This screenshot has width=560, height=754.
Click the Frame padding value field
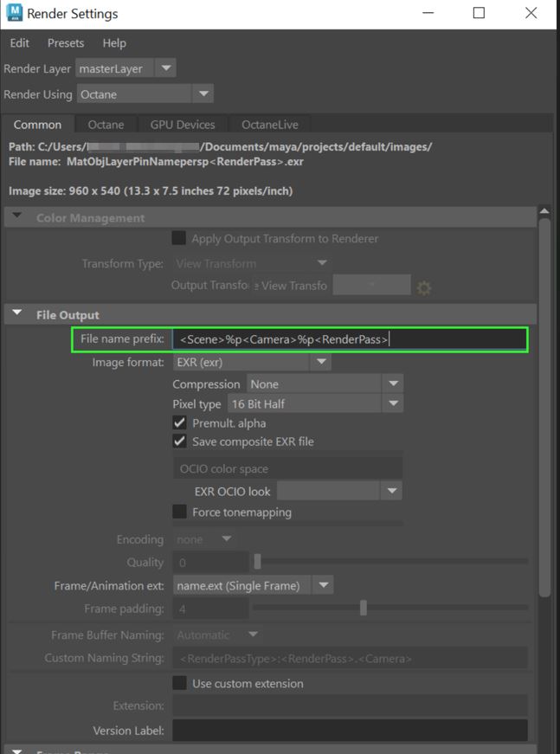[x=210, y=609]
